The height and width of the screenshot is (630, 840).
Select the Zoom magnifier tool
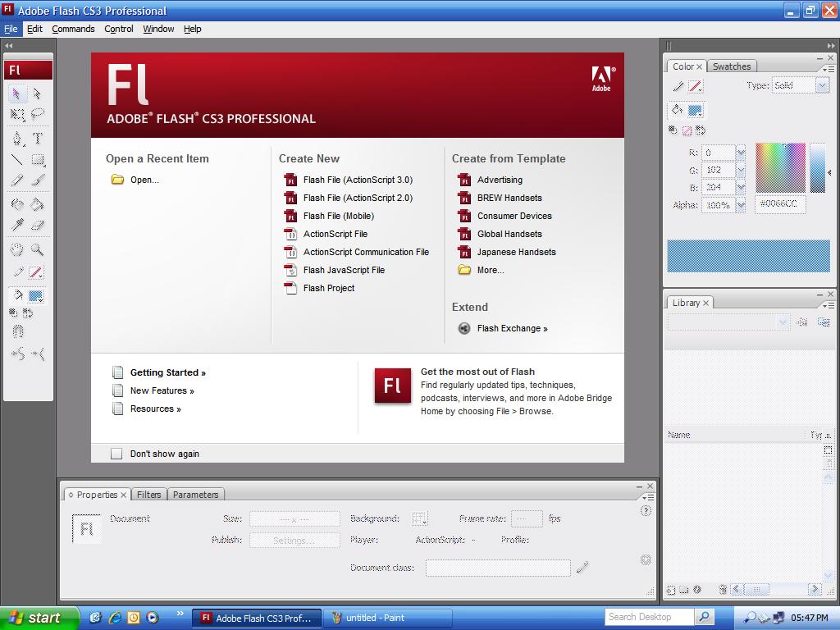pos(37,249)
